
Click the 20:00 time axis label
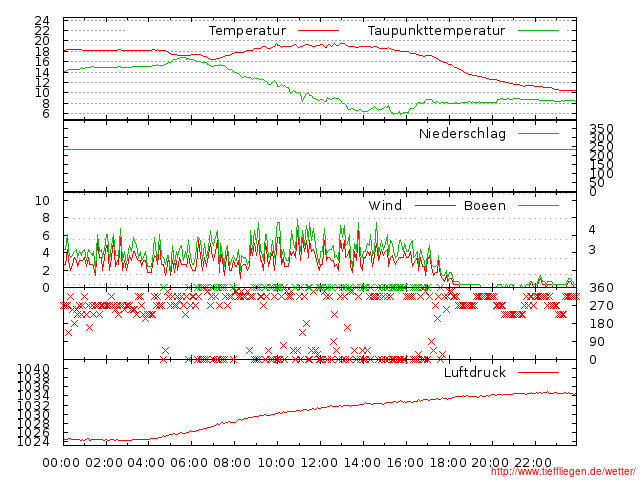491,463
